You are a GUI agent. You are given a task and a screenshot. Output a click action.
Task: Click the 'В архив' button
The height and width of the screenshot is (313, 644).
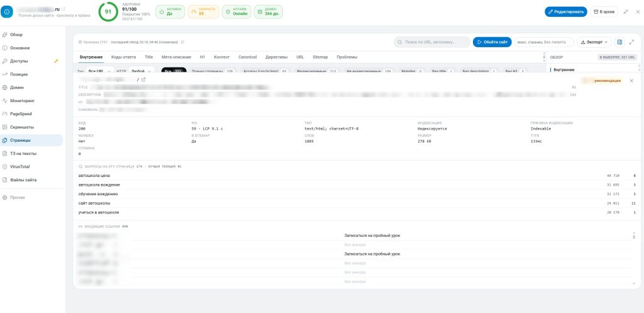click(604, 12)
